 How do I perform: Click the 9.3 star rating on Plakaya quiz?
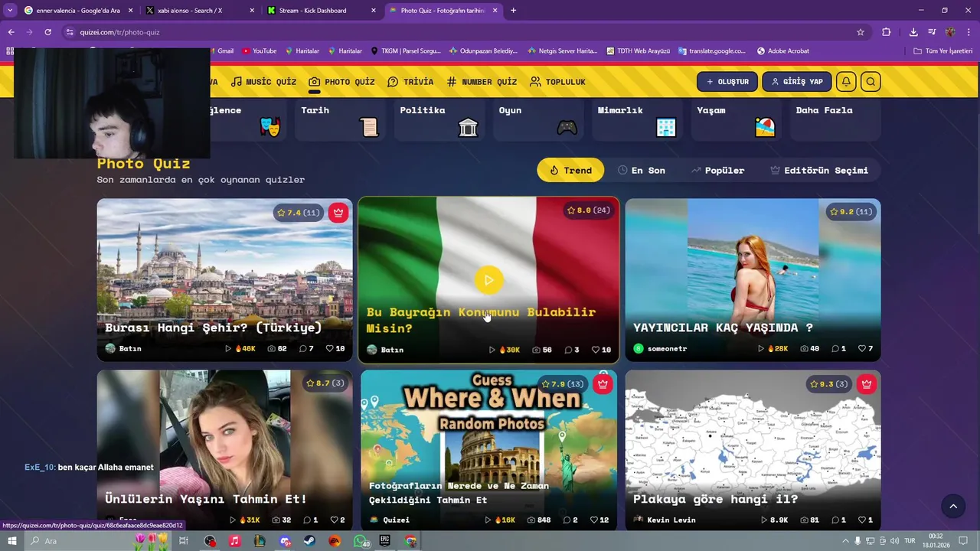click(x=829, y=384)
